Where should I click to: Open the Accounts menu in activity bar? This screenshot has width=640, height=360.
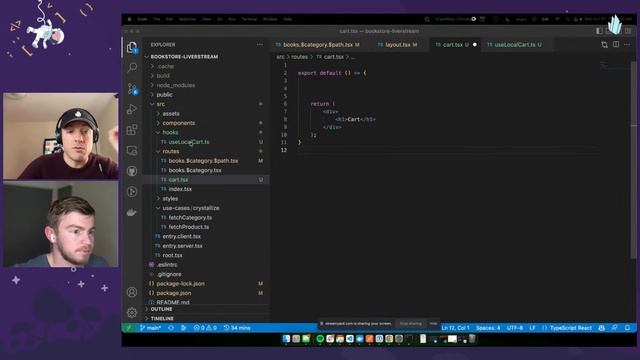(132, 292)
